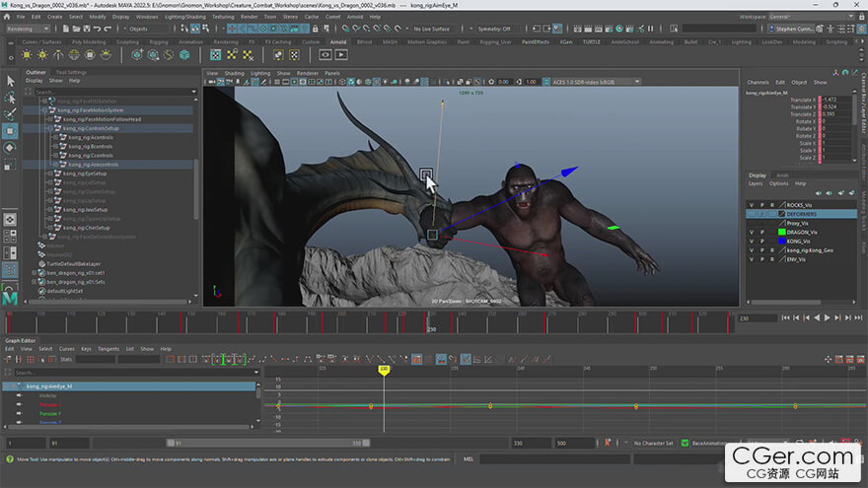Toggle visibility V for DRAGON_Vis layer
The height and width of the screenshot is (488, 868).
coord(752,232)
